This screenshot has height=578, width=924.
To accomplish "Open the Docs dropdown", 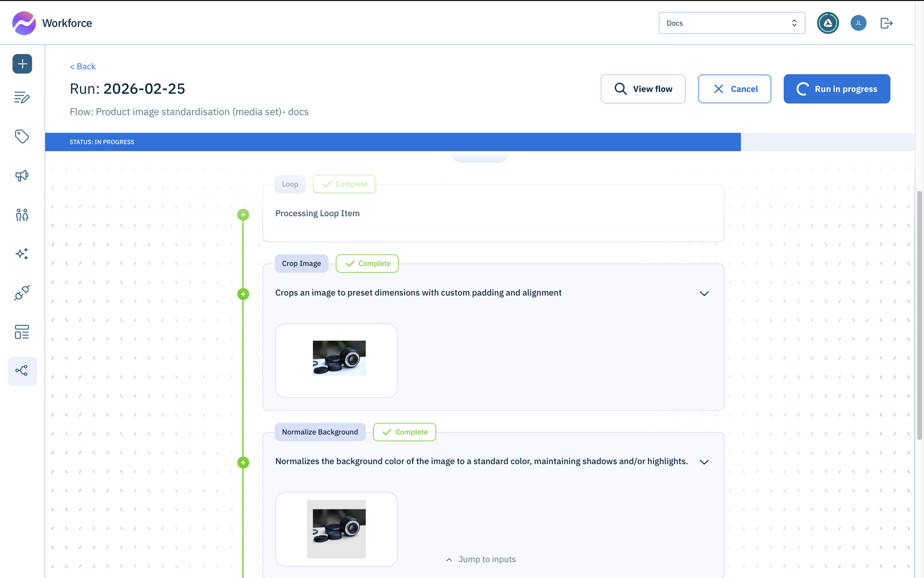I will tap(731, 23).
